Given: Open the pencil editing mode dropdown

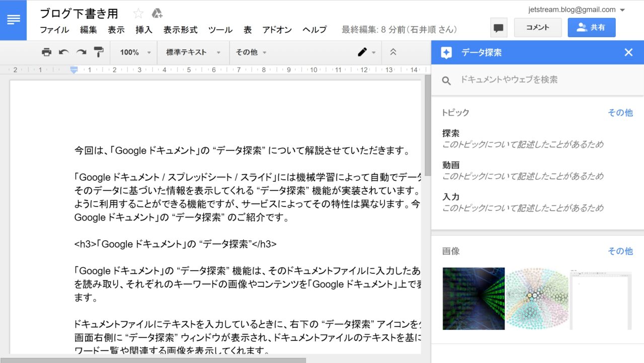Looking at the screenshot, I should 366,52.
